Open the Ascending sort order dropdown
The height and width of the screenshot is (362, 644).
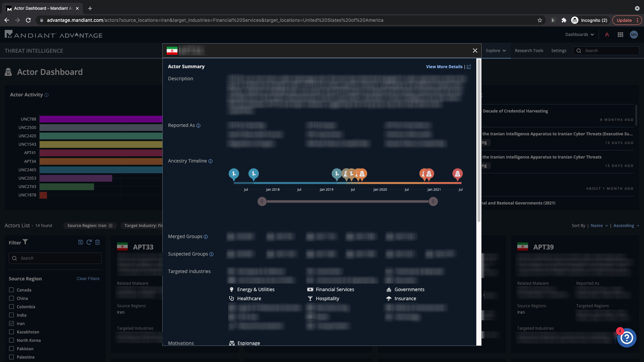[626, 226]
